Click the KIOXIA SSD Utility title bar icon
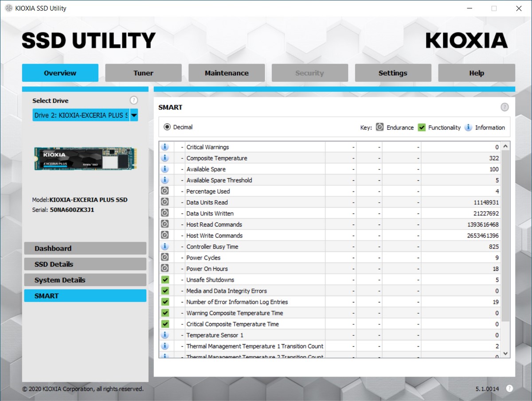Image resolution: width=532 pixels, height=401 pixels. click(x=8, y=8)
